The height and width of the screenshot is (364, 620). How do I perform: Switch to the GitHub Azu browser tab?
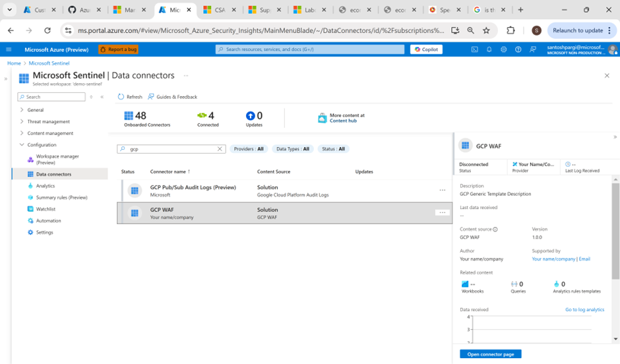(x=84, y=10)
